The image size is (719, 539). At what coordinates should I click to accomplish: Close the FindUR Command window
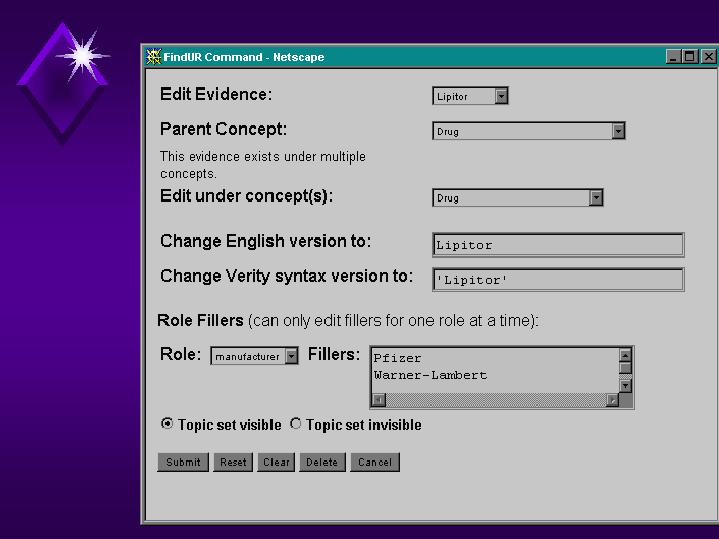tap(708, 56)
